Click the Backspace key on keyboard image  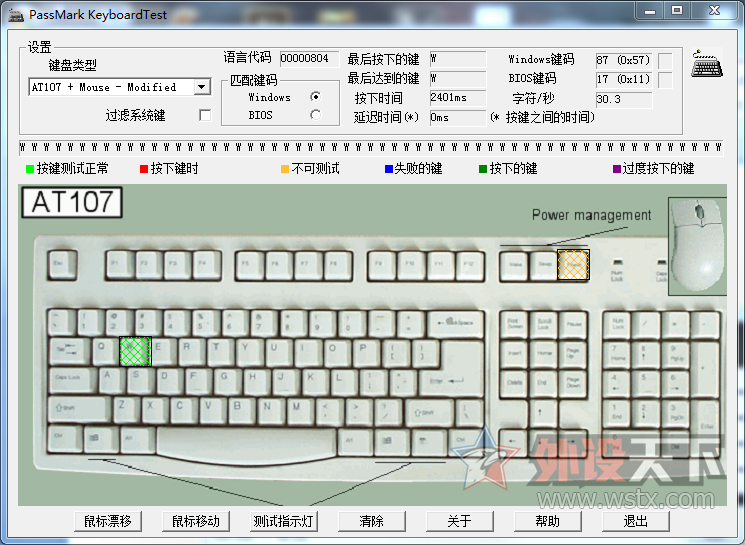[456, 324]
